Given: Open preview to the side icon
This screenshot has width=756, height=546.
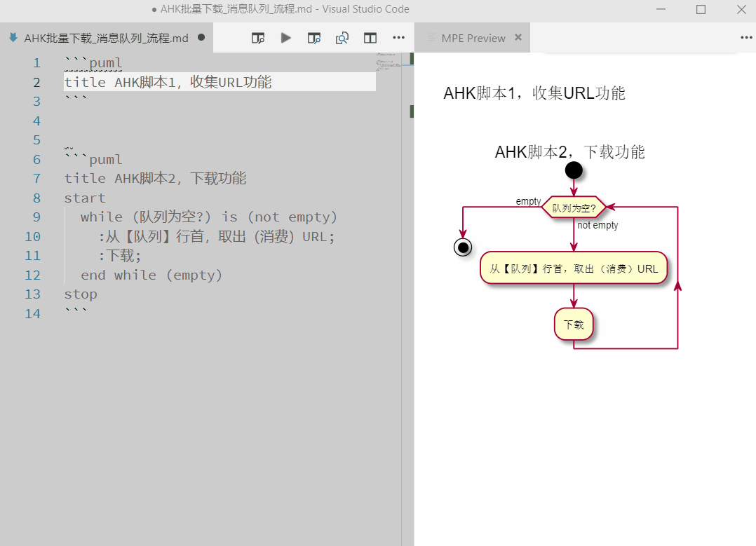Looking at the screenshot, I should (258, 38).
